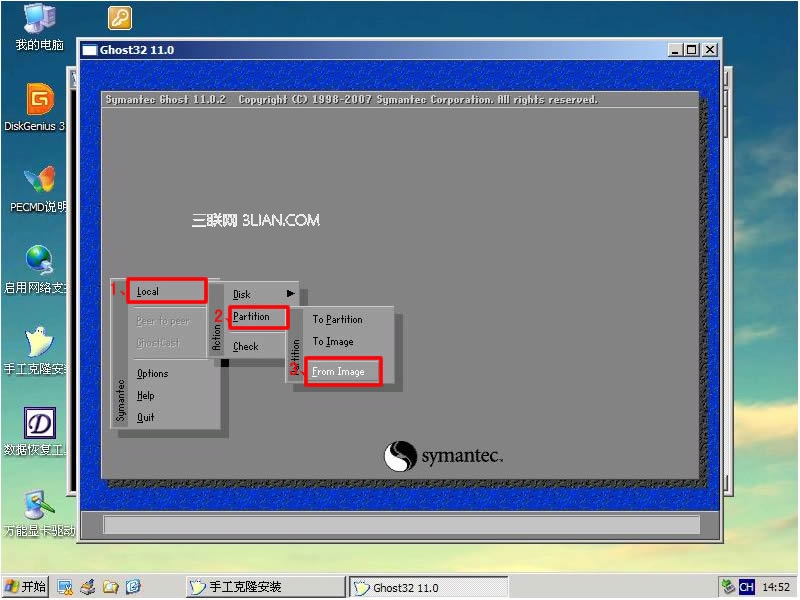Click the 14:52 clock in the tray
The image size is (800, 600).
tap(776, 587)
